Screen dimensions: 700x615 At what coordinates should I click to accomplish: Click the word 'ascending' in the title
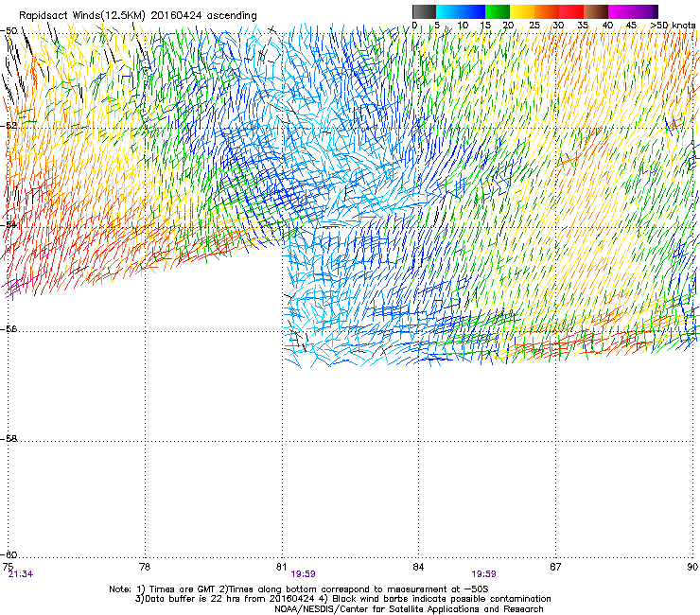[x=232, y=16]
